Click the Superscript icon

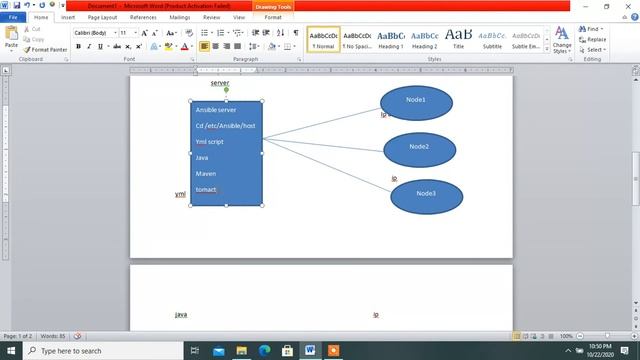[x=138, y=47]
